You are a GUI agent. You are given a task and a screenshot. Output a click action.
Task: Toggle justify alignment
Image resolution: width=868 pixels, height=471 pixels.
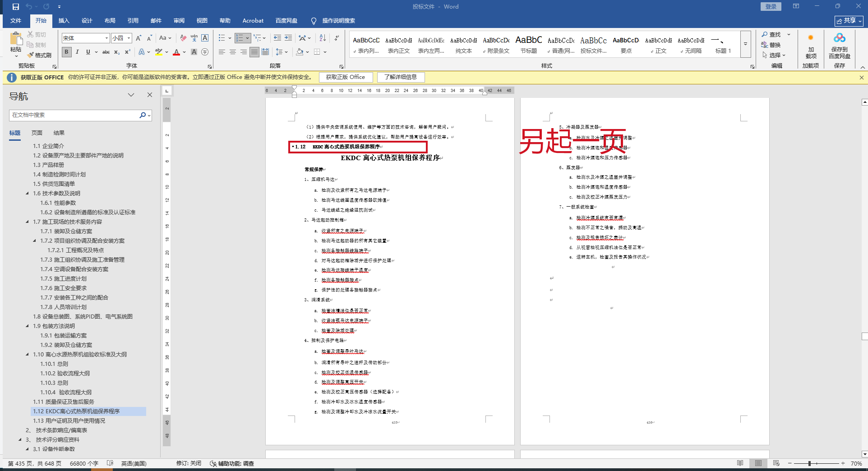coord(254,52)
